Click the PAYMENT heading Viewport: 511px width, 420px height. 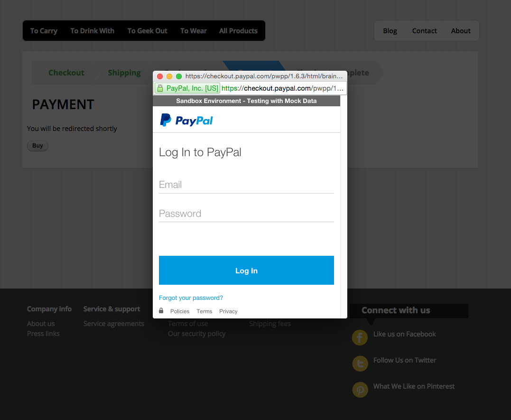point(63,104)
